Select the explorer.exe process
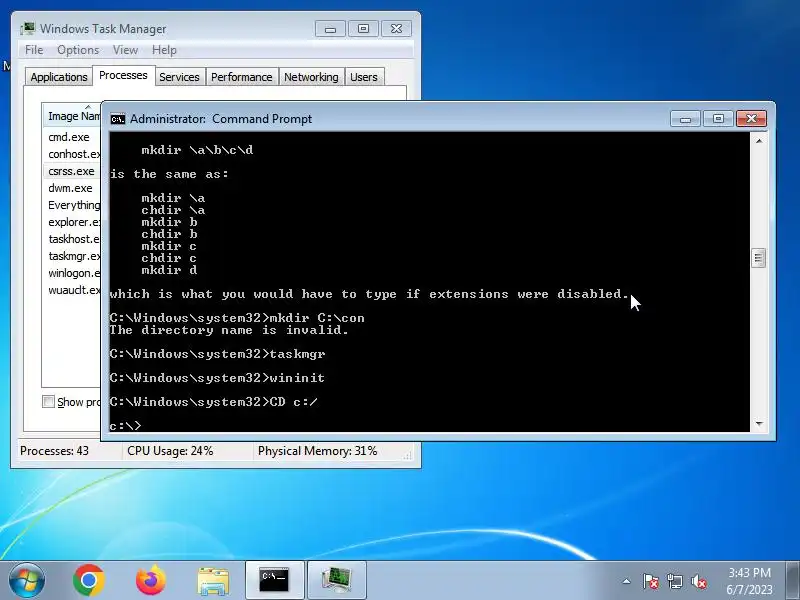This screenshot has width=800, height=600. point(72,222)
